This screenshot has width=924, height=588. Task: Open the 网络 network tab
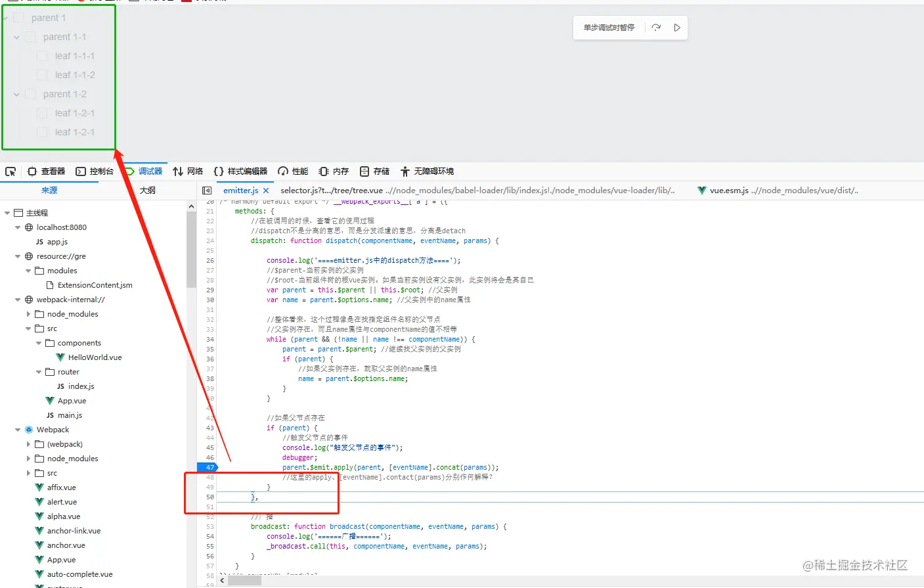click(x=188, y=171)
